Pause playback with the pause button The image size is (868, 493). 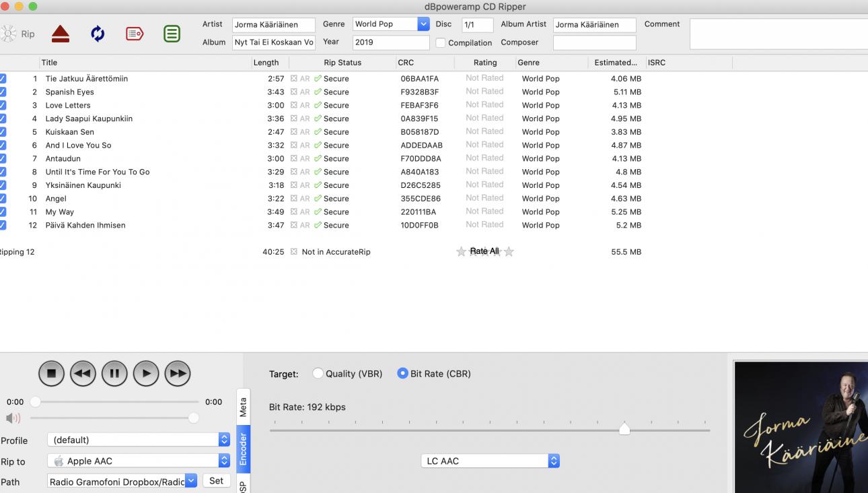tap(114, 373)
